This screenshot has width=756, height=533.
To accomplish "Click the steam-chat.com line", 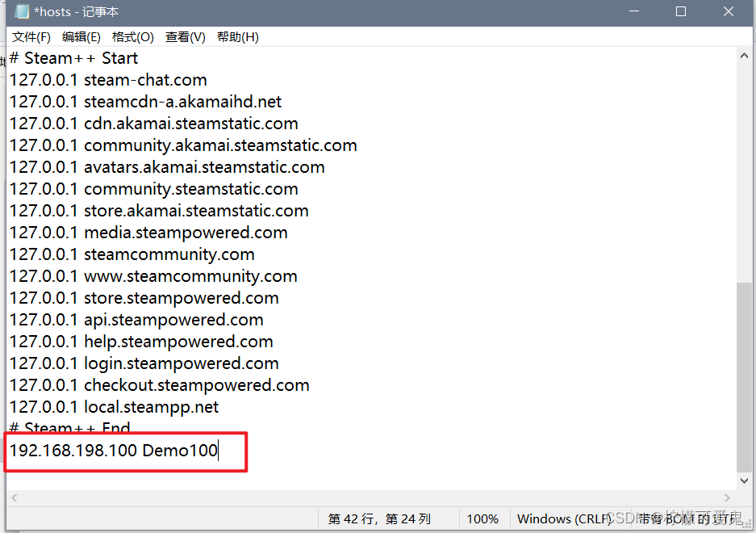I will [108, 80].
